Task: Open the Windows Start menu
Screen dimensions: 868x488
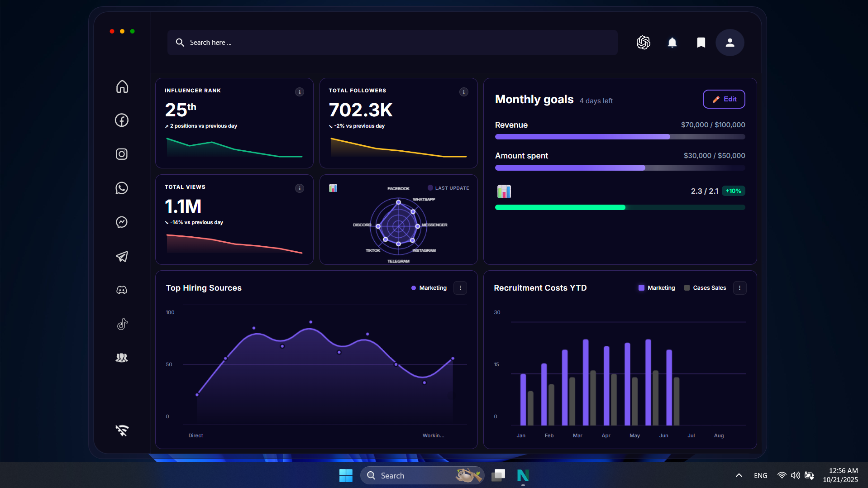Action: (x=346, y=475)
